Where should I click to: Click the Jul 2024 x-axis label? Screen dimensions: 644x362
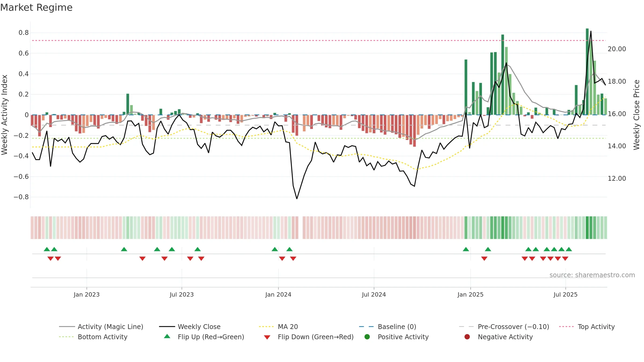point(374,294)
